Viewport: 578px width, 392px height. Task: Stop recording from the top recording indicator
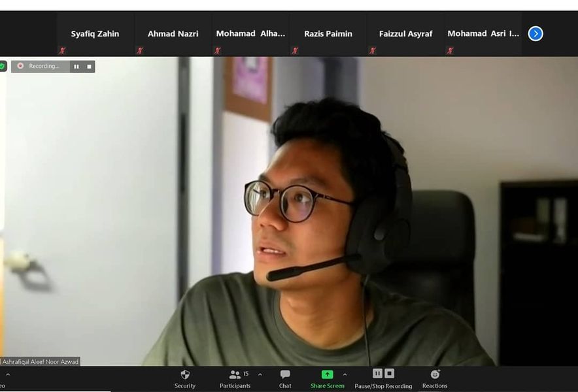click(89, 66)
